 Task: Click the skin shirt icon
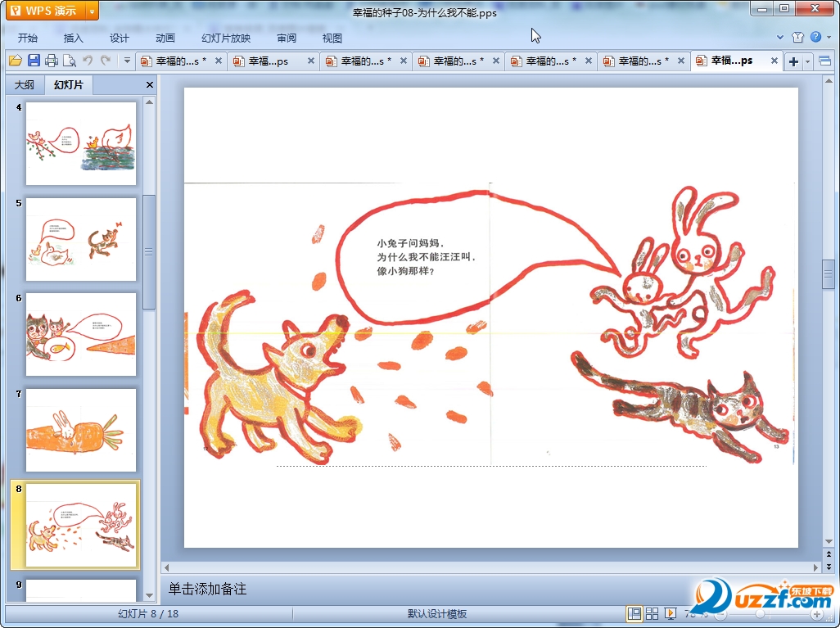(797, 37)
